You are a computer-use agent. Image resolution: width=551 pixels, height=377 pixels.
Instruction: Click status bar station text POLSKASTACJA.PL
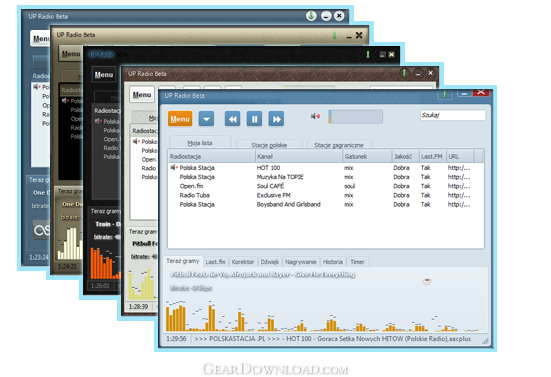237,339
